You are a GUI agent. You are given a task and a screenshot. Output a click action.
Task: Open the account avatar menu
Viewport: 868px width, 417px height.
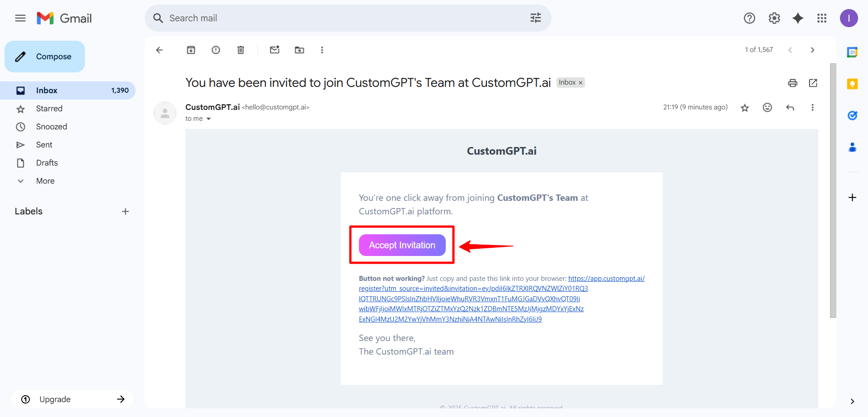coord(849,18)
